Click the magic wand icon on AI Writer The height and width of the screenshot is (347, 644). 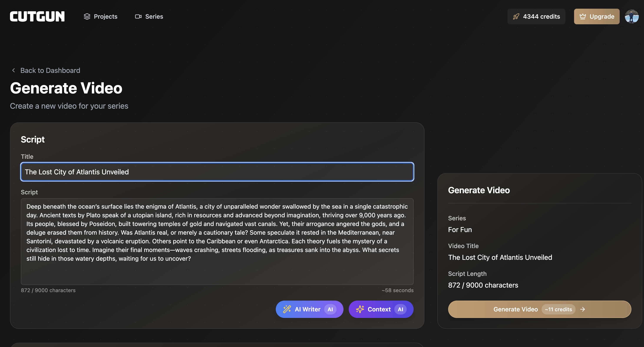click(x=287, y=309)
